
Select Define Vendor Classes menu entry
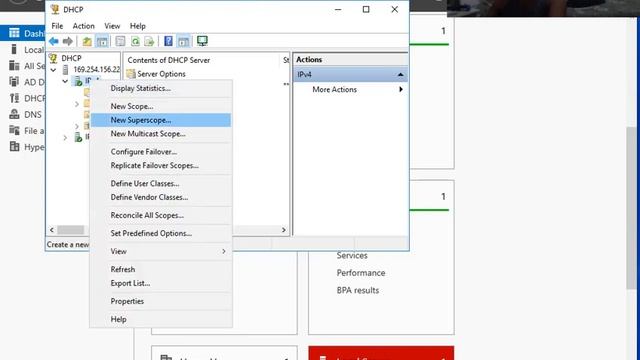[161, 197]
